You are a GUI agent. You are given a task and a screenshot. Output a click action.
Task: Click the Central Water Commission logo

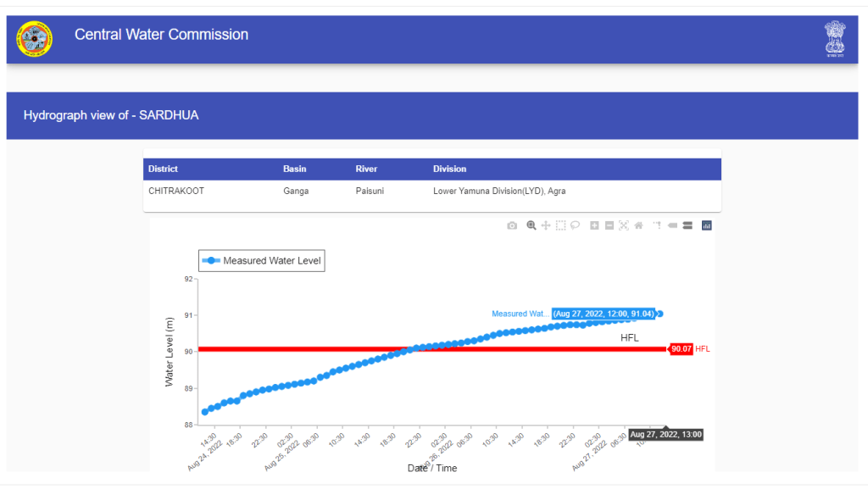[x=34, y=38]
